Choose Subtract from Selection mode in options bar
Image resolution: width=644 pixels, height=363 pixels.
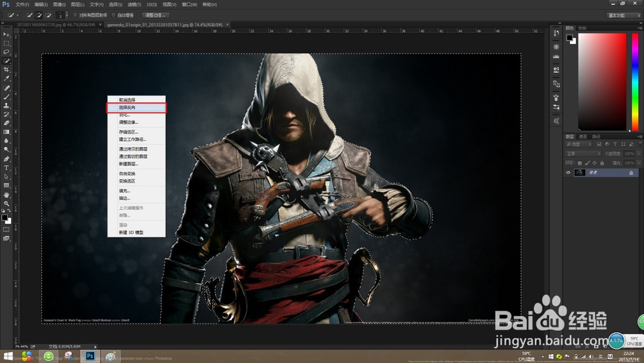coord(48,15)
